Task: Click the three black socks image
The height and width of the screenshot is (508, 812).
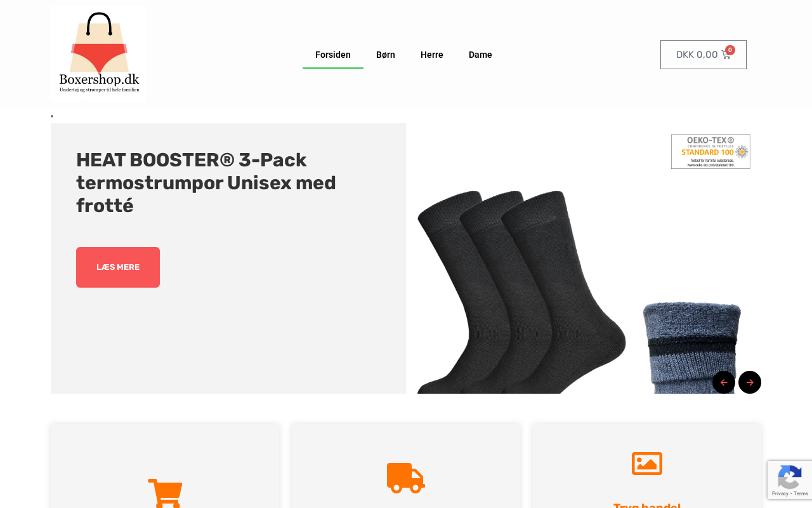Action: pyautogui.click(x=521, y=292)
